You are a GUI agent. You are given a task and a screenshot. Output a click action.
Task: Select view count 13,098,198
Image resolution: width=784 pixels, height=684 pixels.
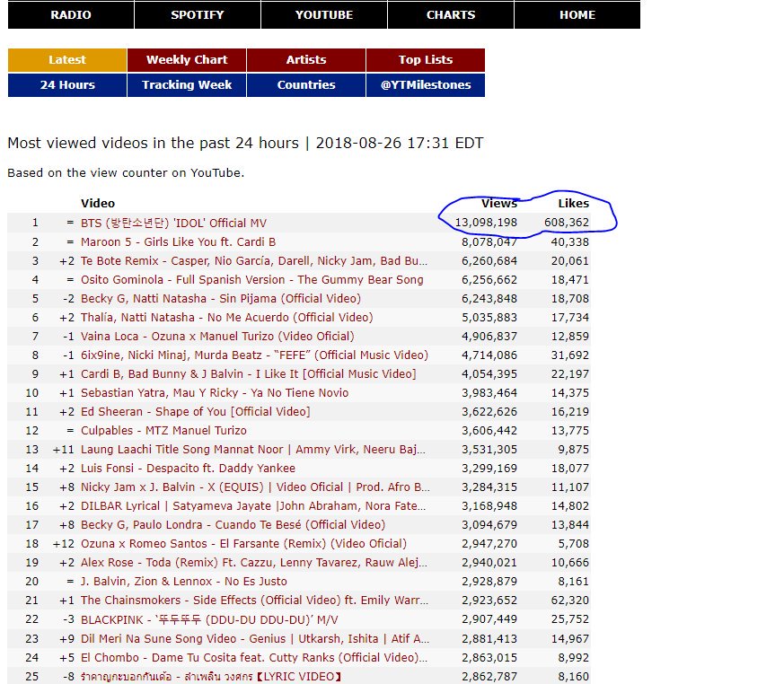point(486,223)
